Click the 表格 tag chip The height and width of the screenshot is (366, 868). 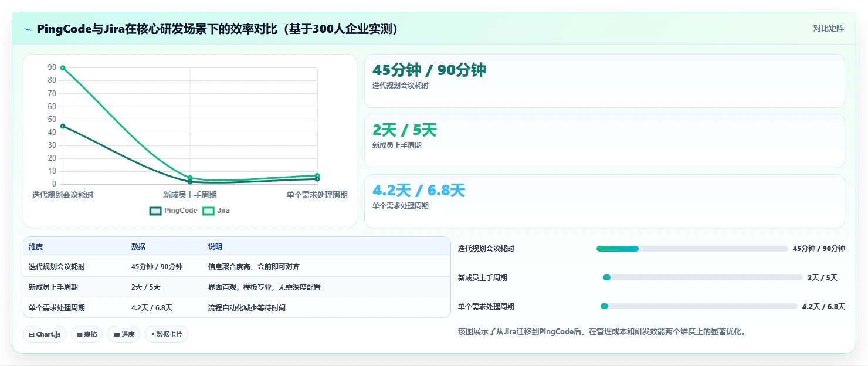click(87, 334)
